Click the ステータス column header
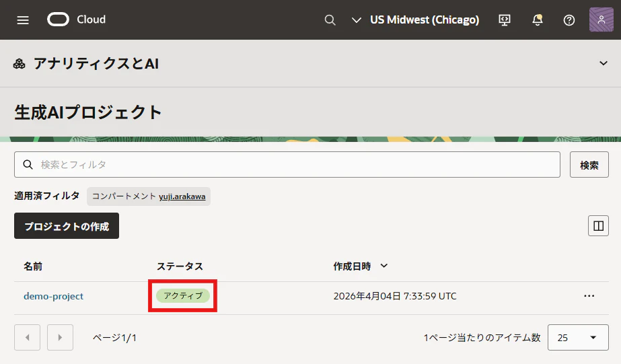621x364 pixels. (x=180, y=266)
